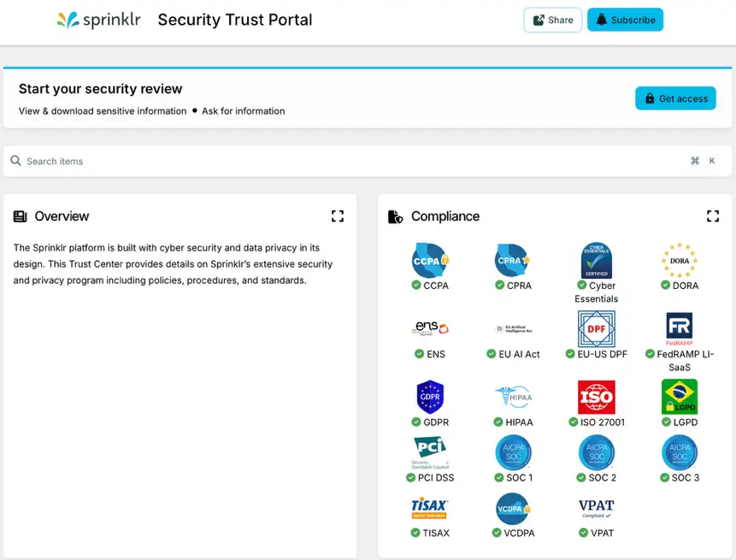
Task: Click the search magnifier icon
Action: pos(15,161)
